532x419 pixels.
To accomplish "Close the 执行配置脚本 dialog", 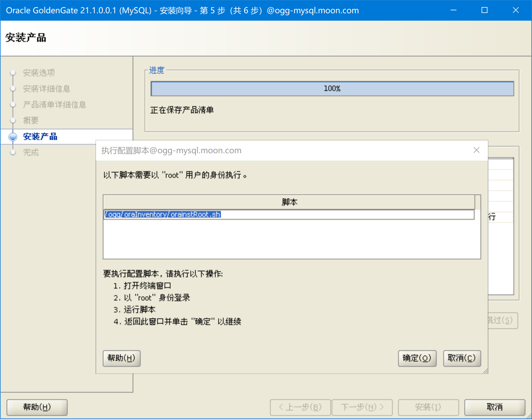I will 476,150.
